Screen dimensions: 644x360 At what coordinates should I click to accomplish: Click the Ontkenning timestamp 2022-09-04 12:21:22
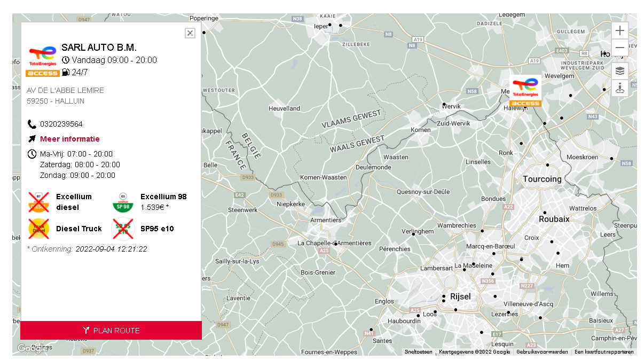(111, 249)
